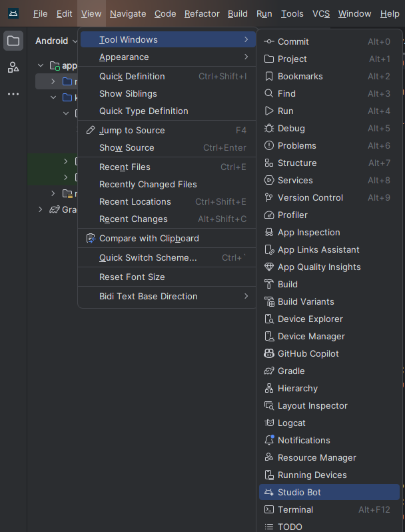Image resolution: width=405 pixels, height=532 pixels.
Task: Select Show Siblings
Action: point(168,93)
